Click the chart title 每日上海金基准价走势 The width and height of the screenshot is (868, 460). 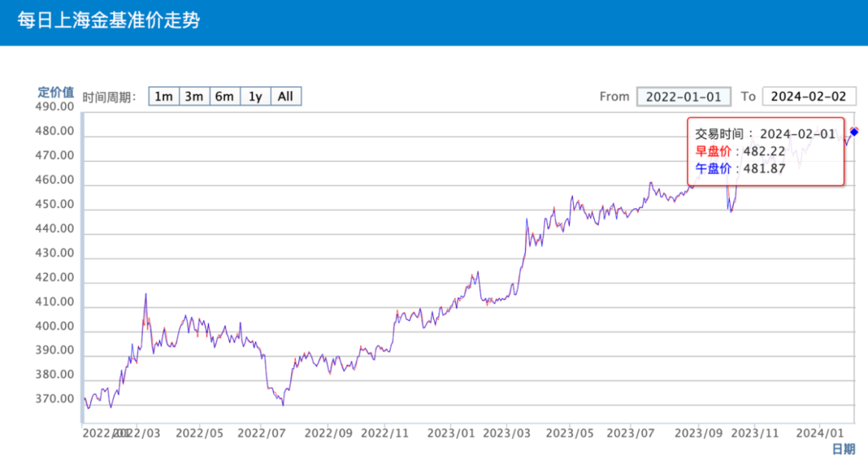click(x=108, y=20)
